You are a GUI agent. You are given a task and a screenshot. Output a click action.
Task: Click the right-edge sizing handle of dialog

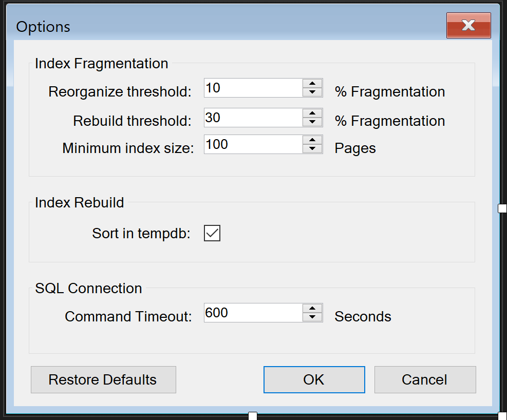502,208
